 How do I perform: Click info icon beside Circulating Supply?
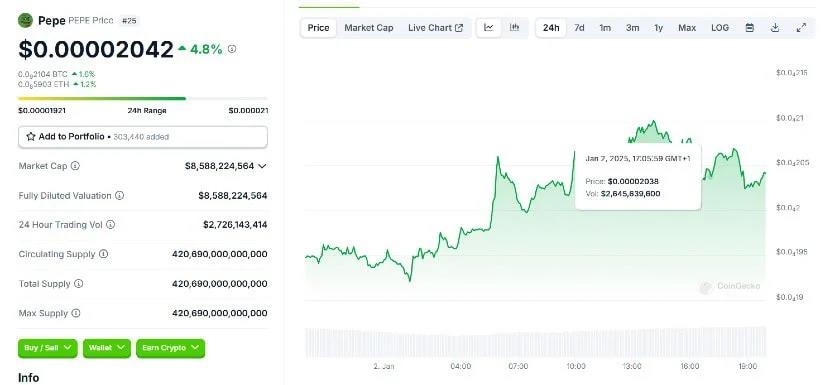pos(104,254)
